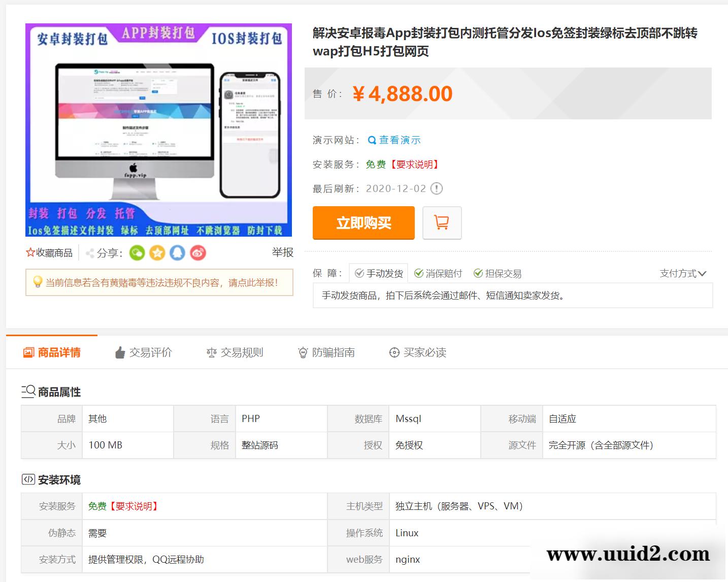728x582 pixels.
Task: Share the product to QZone
Action: (157, 252)
